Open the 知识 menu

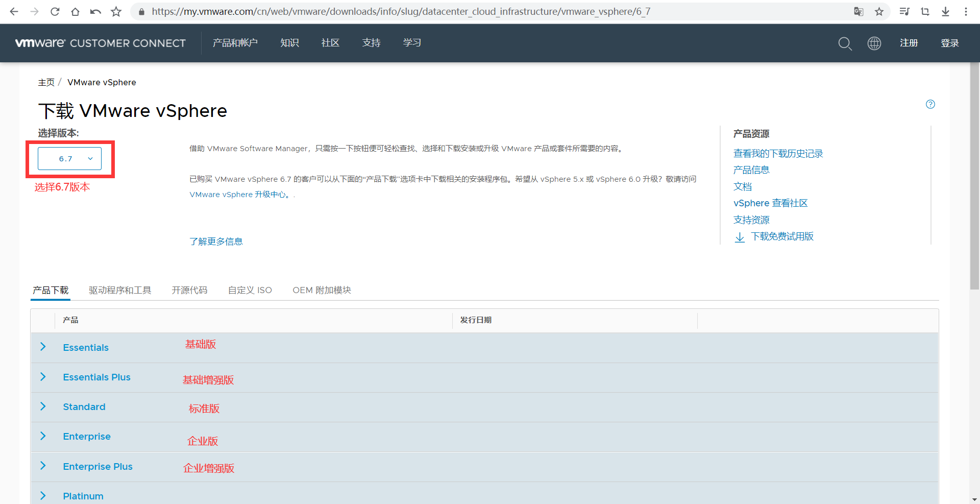tap(289, 43)
